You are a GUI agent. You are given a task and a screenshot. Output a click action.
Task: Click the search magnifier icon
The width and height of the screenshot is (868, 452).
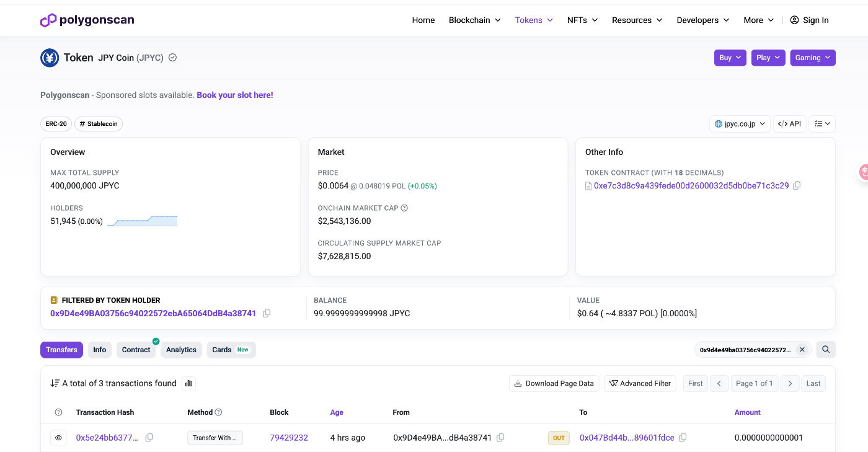(826, 350)
